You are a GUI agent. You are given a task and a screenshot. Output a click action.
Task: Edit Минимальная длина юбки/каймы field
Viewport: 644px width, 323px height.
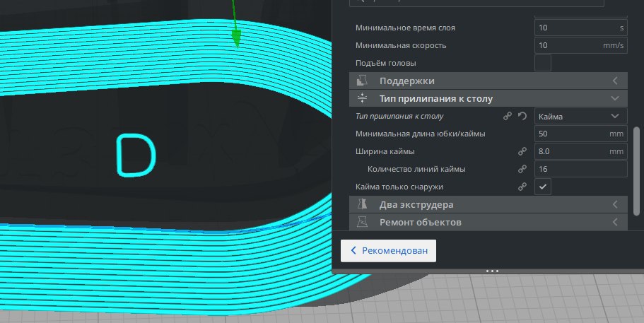(581, 134)
